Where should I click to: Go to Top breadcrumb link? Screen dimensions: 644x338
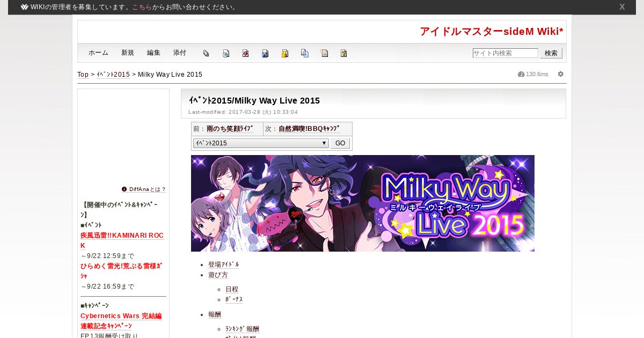coord(83,75)
